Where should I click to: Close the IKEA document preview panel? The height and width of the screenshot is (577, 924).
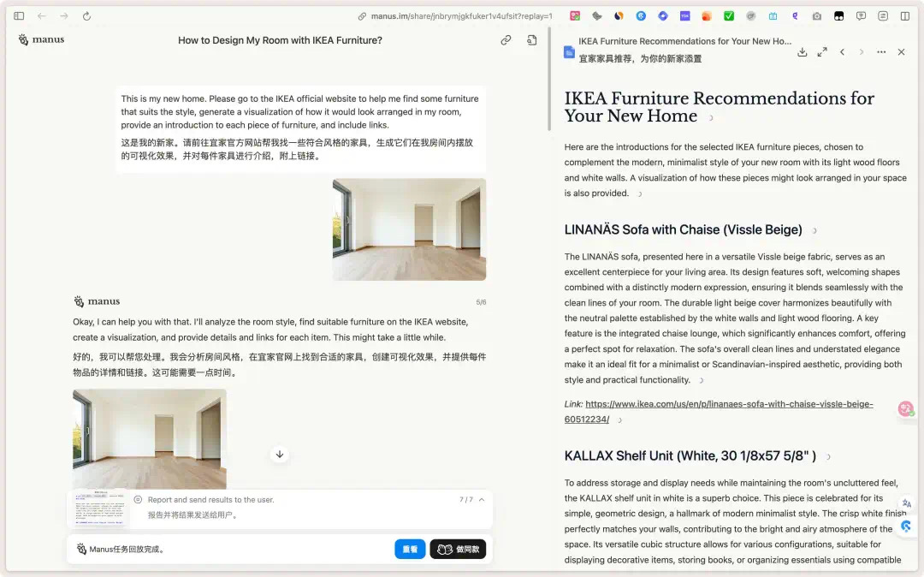901,52
